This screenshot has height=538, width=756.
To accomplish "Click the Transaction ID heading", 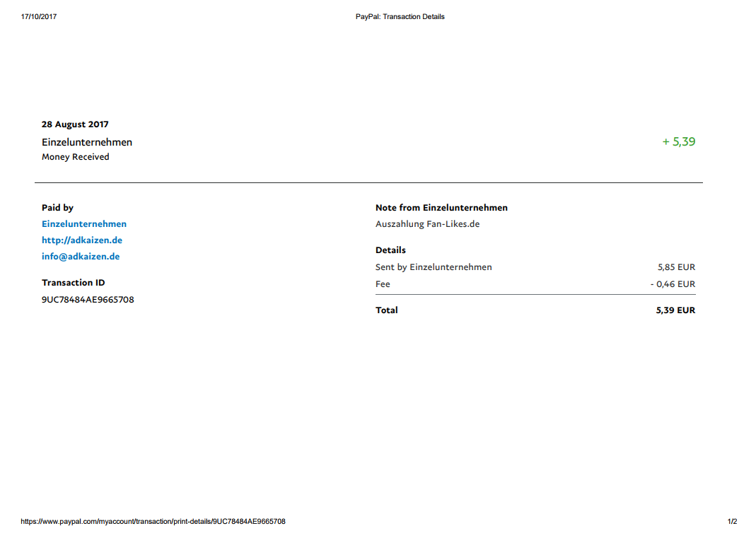I will 73,283.
